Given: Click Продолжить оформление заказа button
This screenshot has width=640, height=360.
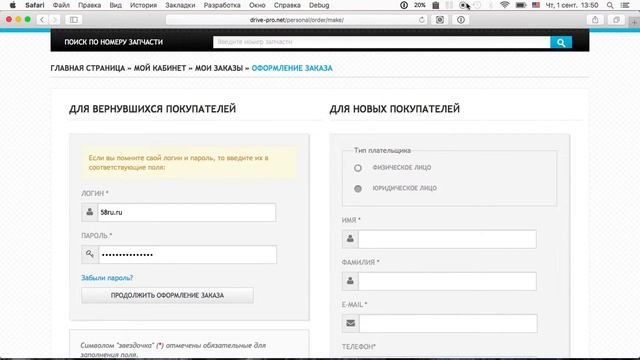Looking at the screenshot, I should tap(167, 295).
